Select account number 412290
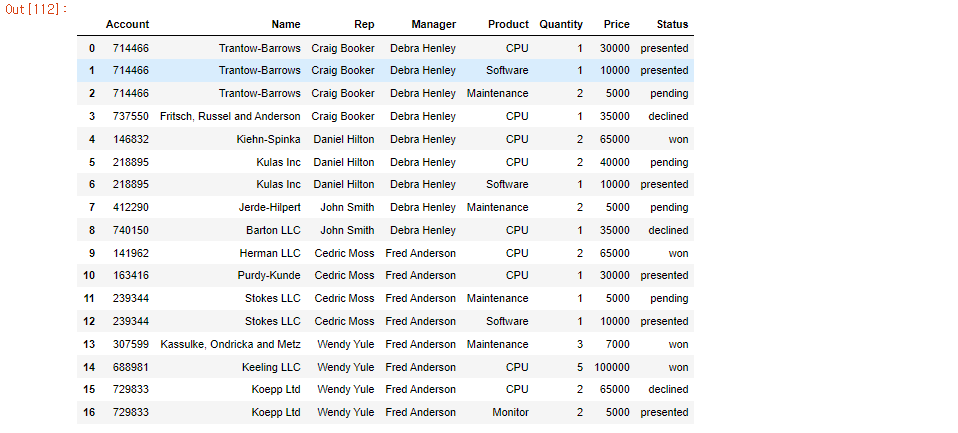 click(x=131, y=207)
